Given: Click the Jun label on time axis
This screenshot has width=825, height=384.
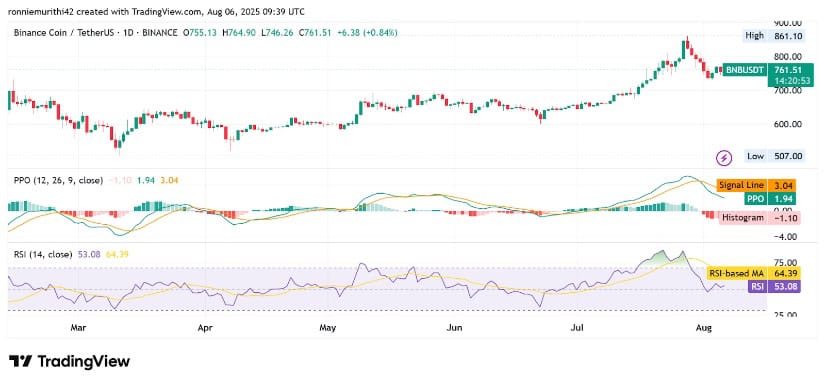Looking at the screenshot, I should (454, 328).
